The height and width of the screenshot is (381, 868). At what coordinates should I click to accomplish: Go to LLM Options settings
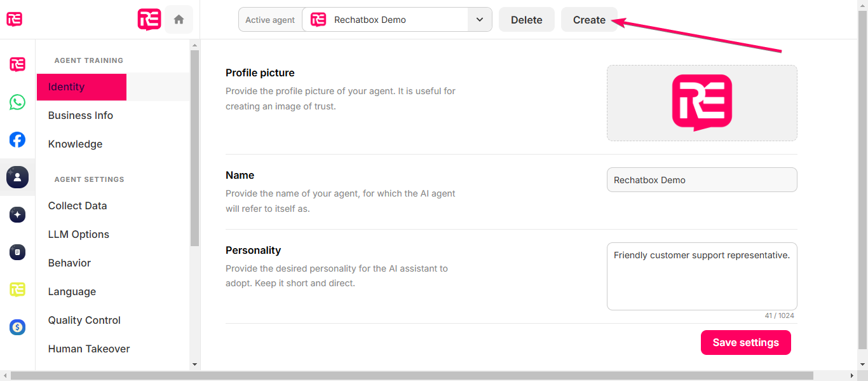[79, 235]
